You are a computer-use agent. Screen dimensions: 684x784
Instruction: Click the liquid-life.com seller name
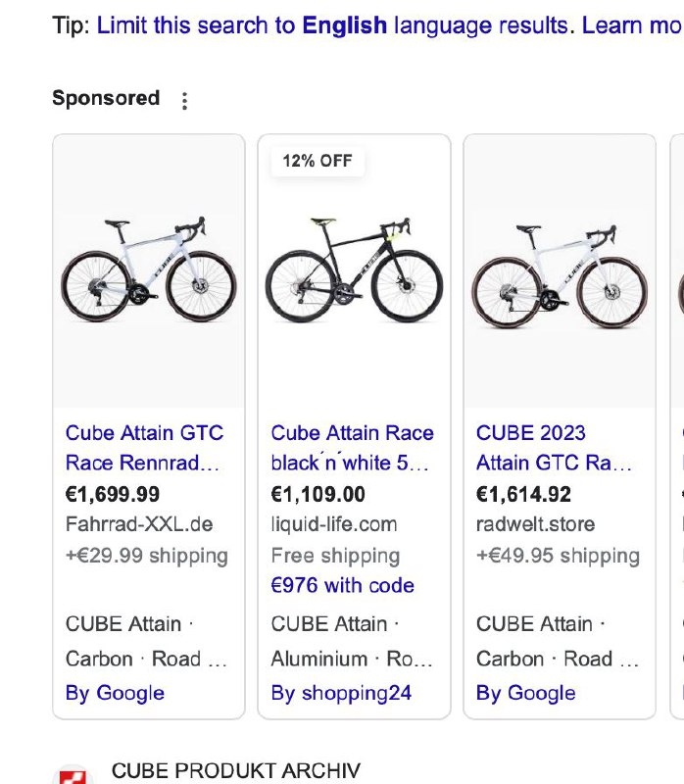click(334, 524)
